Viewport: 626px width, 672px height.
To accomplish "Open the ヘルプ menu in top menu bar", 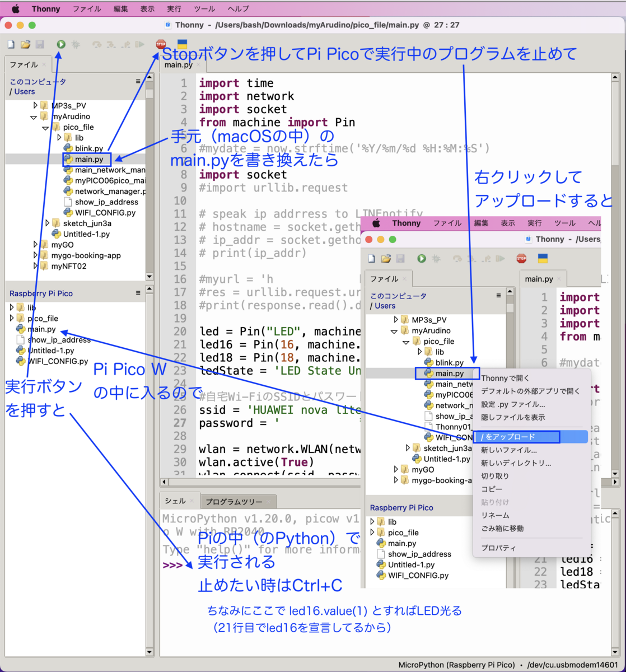I will pos(239,9).
